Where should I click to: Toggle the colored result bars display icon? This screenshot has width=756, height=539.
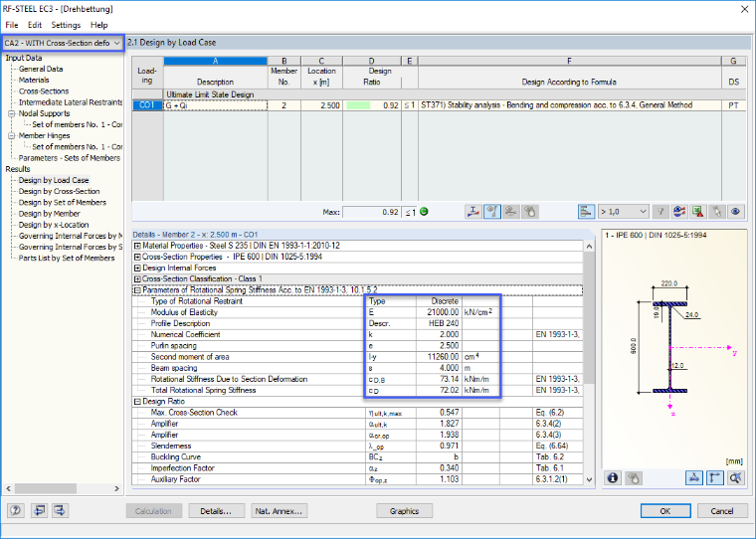(x=586, y=212)
